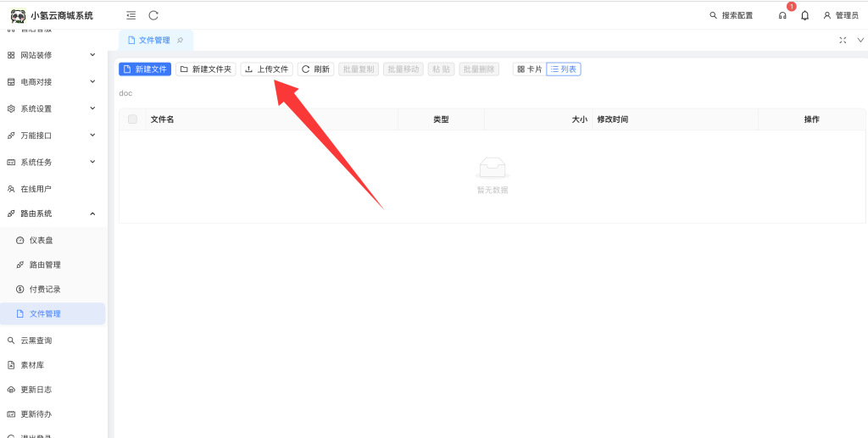Click the fullscreen icon at tab bar right
This screenshot has width=868, height=438.
point(843,40)
